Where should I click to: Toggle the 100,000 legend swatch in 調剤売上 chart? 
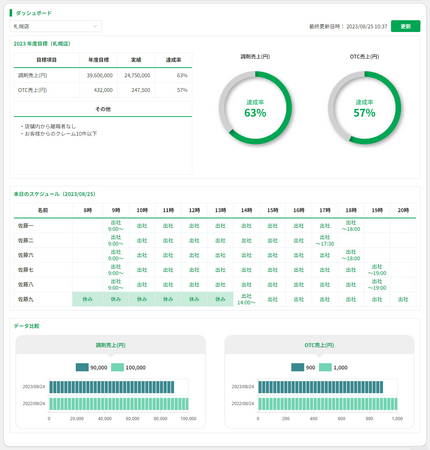coord(117,367)
